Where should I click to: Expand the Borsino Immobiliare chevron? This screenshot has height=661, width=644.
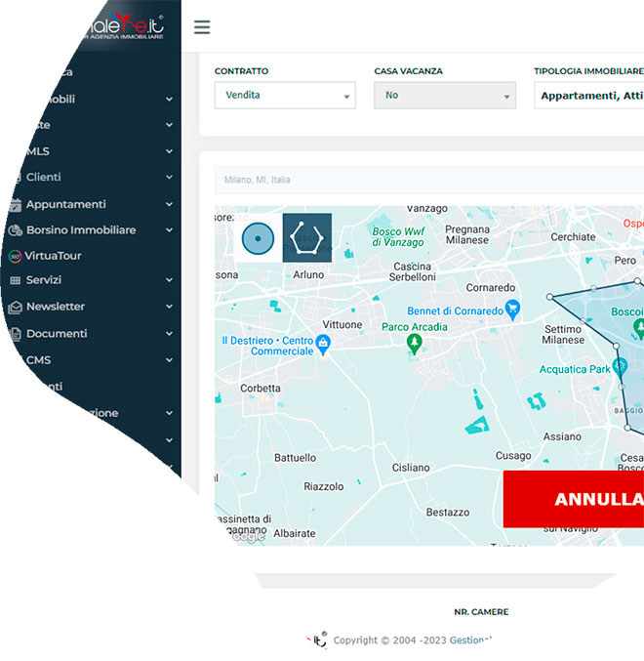tap(170, 230)
